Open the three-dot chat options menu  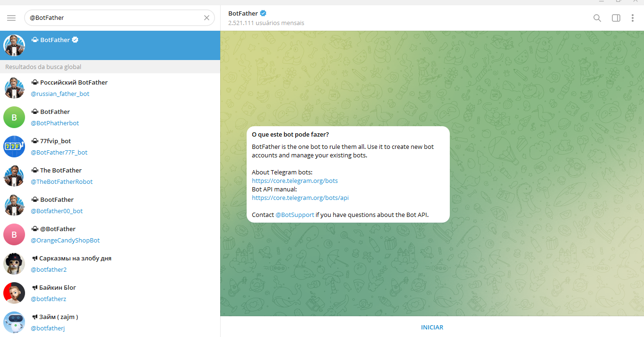tap(633, 18)
